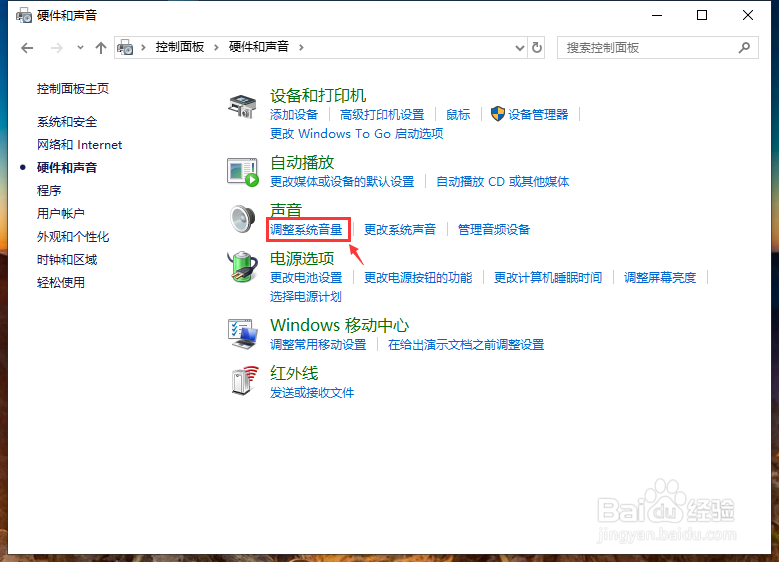Click the title bar window icon
Image resolution: width=779 pixels, height=562 pixels.
pyautogui.click(x=24, y=15)
